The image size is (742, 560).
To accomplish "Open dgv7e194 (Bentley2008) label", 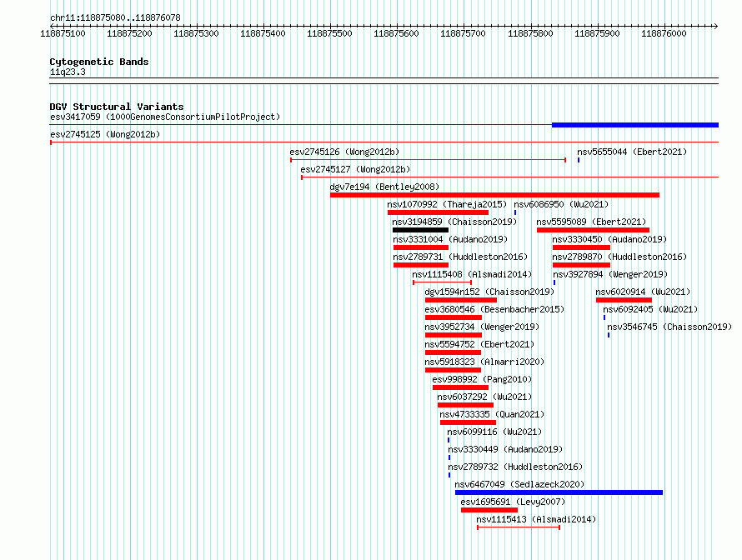I will coord(384,187).
